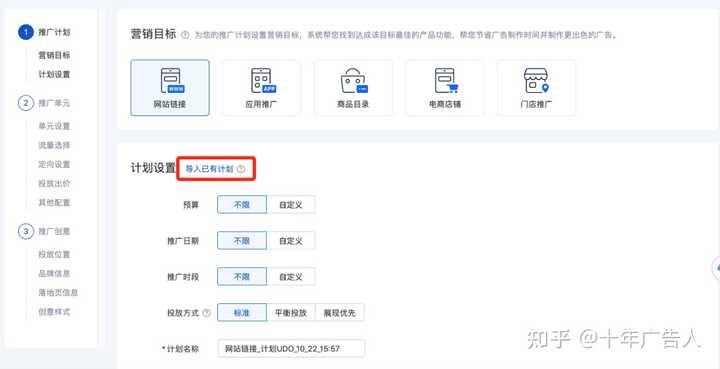This screenshot has width=720, height=369.
Task: Set 预算 to 自定义
Action: click(291, 205)
